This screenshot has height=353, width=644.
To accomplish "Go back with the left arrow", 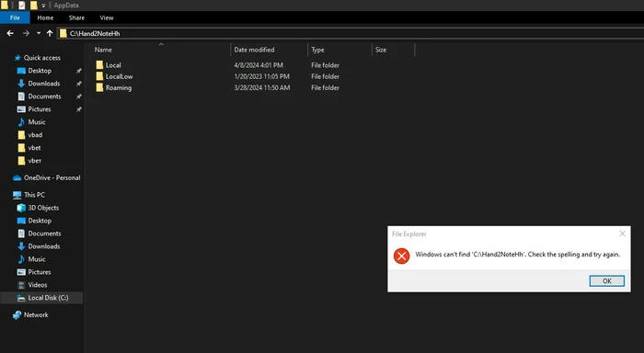I will [x=10, y=33].
